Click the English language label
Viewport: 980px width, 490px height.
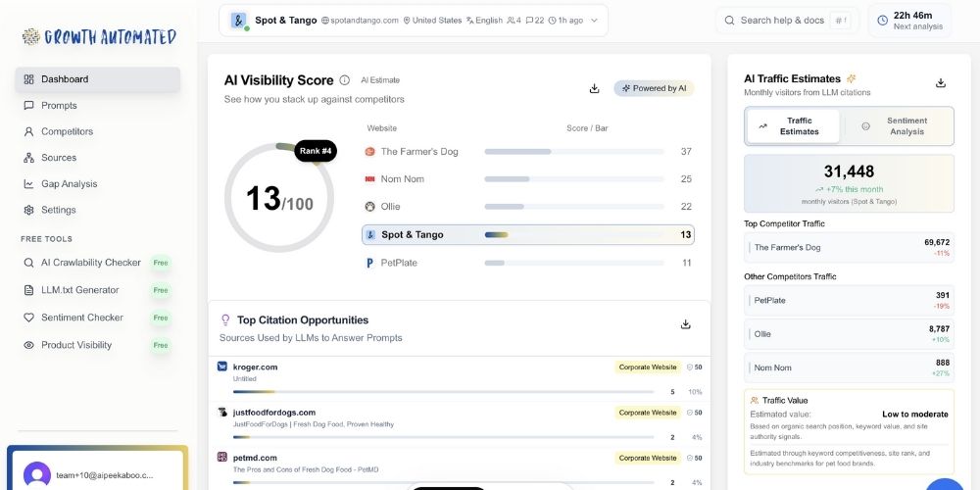pos(489,21)
